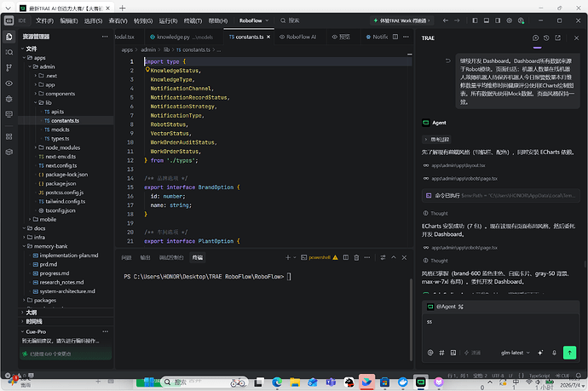The height and width of the screenshot is (391, 588).
Task: Open the Source Control view icon
Action: pyautogui.click(x=9, y=67)
